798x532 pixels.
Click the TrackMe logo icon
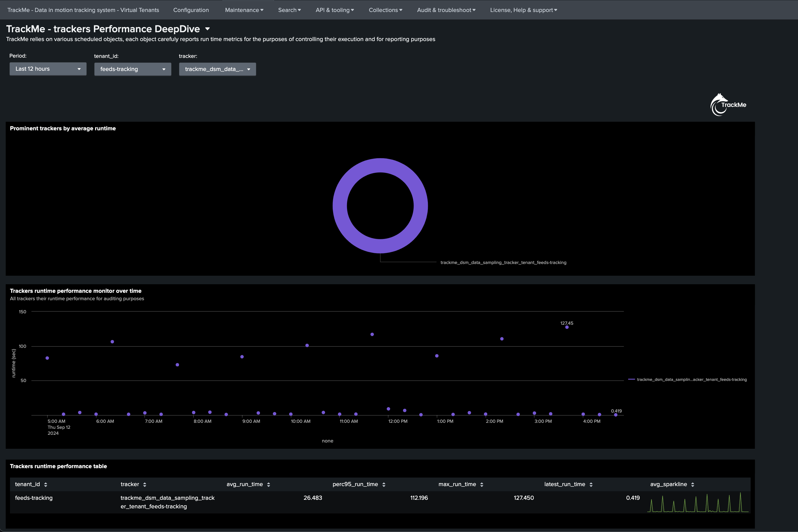tap(728, 105)
